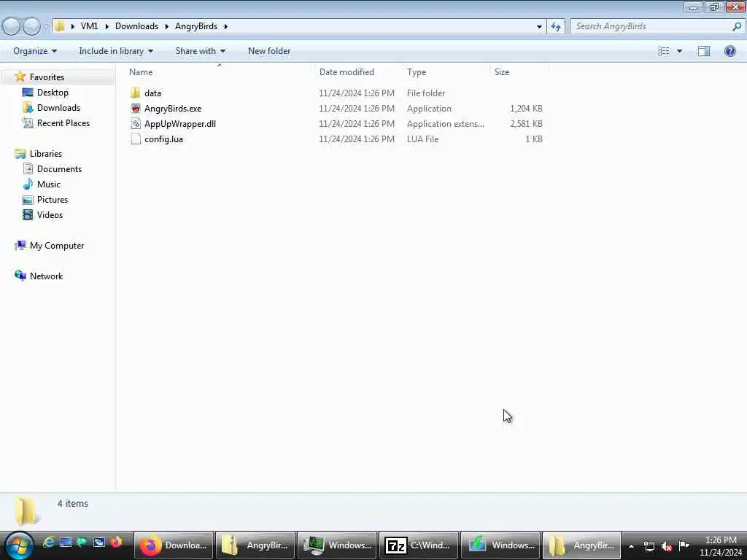The width and height of the screenshot is (747, 560).
Task: Click the search magnifier icon
Action: [737, 26]
